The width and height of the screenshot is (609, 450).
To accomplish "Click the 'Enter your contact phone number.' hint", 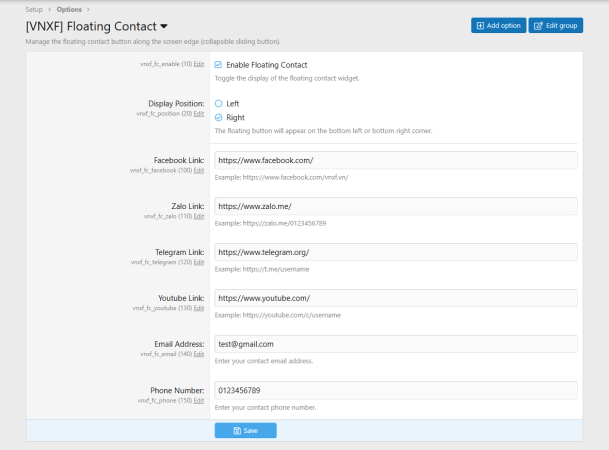I will [x=265, y=407].
